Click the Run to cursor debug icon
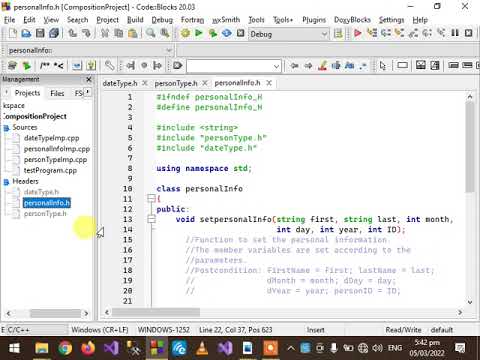This screenshot has width=480, height=360. pos(372,33)
